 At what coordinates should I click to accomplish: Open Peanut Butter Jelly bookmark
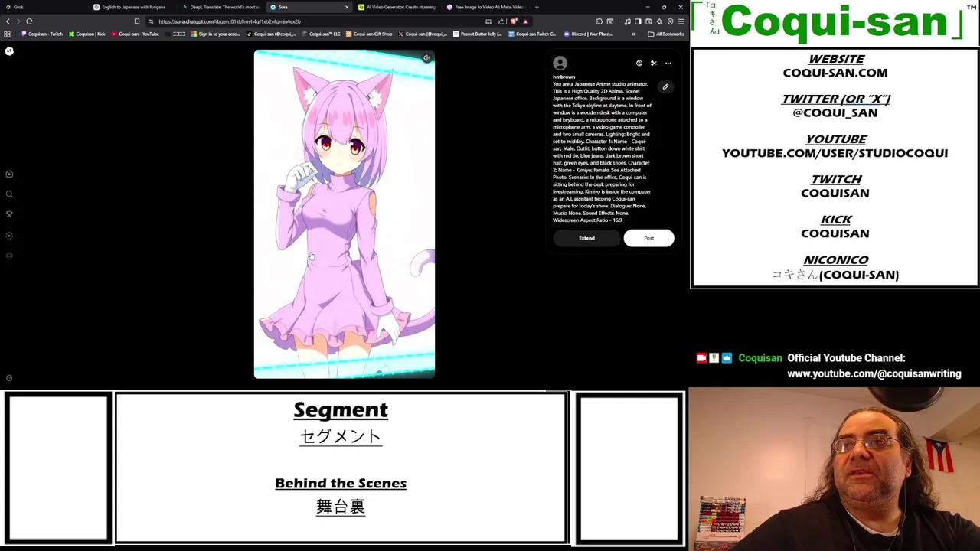pyautogui.click(x=479, y=34)
